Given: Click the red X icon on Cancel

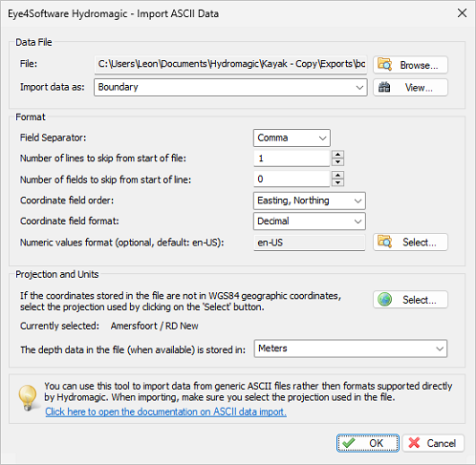Looking at the screenshot, I should click(x=414, y=443).
